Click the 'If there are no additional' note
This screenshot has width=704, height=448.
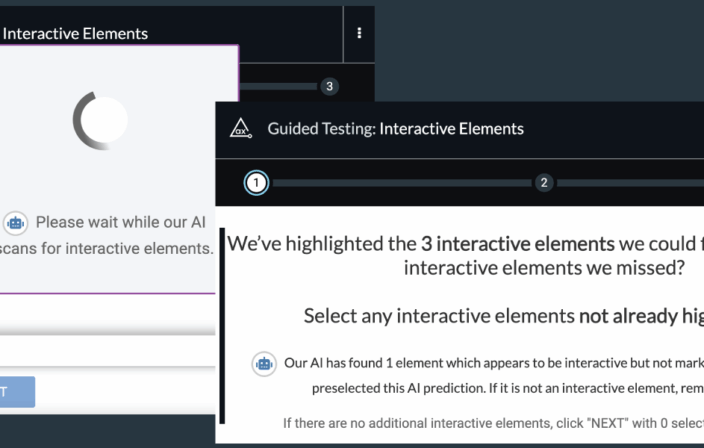coord(493,423)
